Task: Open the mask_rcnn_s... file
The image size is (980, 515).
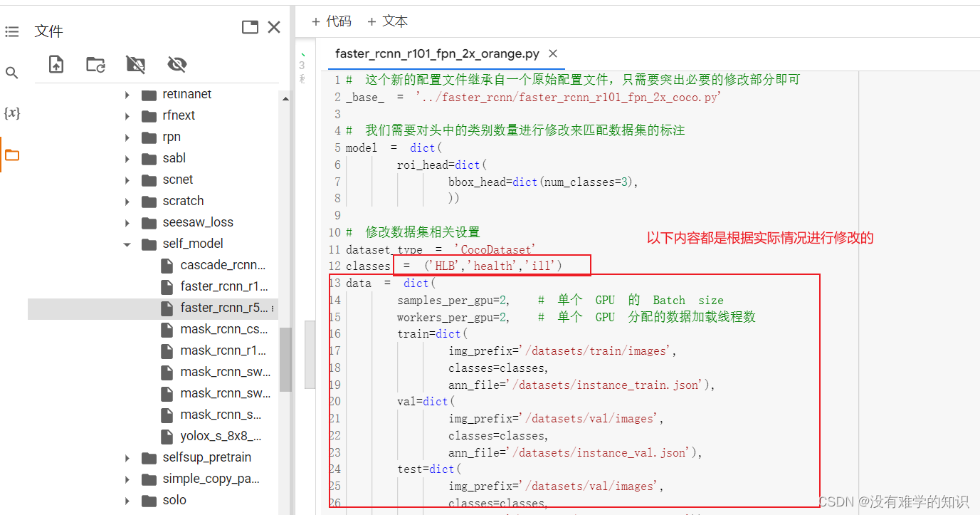Action: click(221, 415)
